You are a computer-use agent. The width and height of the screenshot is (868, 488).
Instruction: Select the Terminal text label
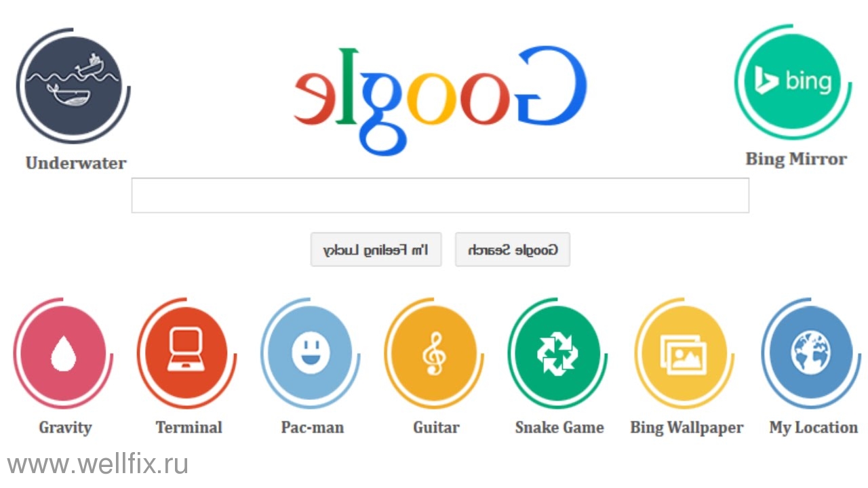click(189, 428)
